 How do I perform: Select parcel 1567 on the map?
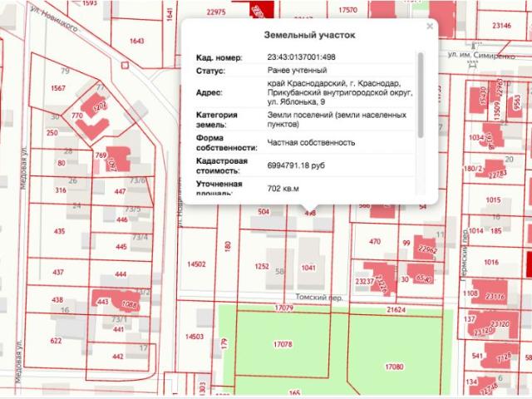[58, 88]
